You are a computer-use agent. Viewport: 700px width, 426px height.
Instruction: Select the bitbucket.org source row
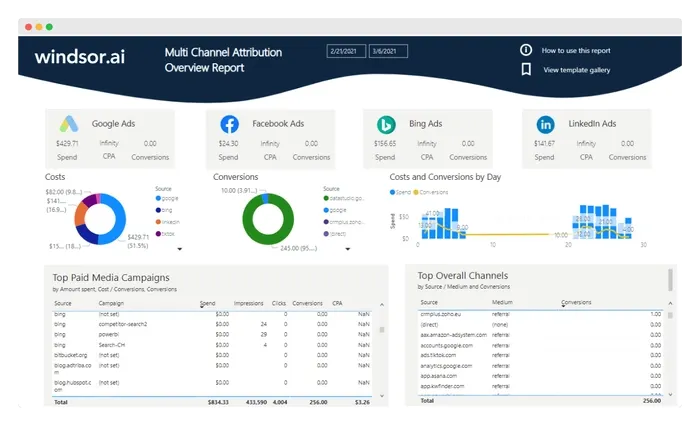click(212, 355)
